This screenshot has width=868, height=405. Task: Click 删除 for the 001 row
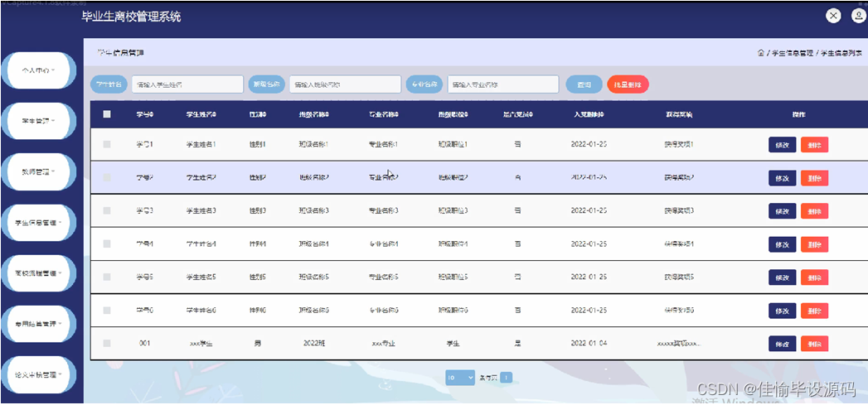814,344
